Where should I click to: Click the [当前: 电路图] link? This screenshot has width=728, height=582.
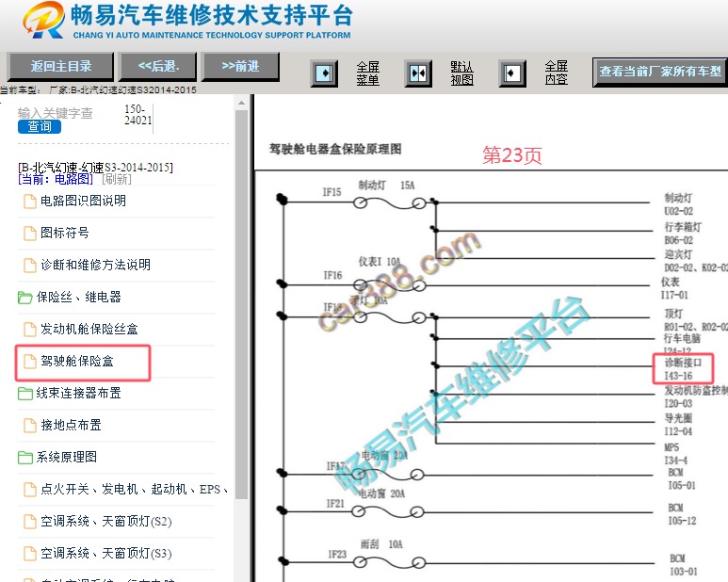point(56,179)
